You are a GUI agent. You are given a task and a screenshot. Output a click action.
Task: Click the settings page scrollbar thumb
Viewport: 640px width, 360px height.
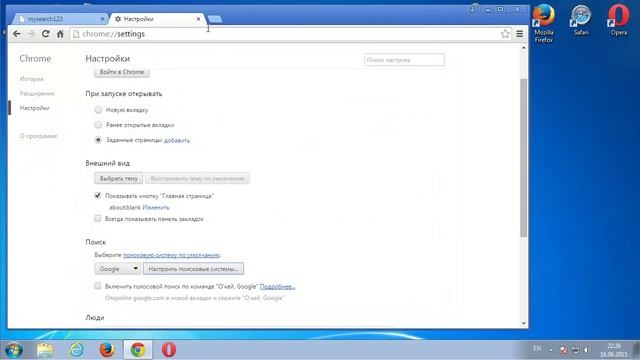524,158
